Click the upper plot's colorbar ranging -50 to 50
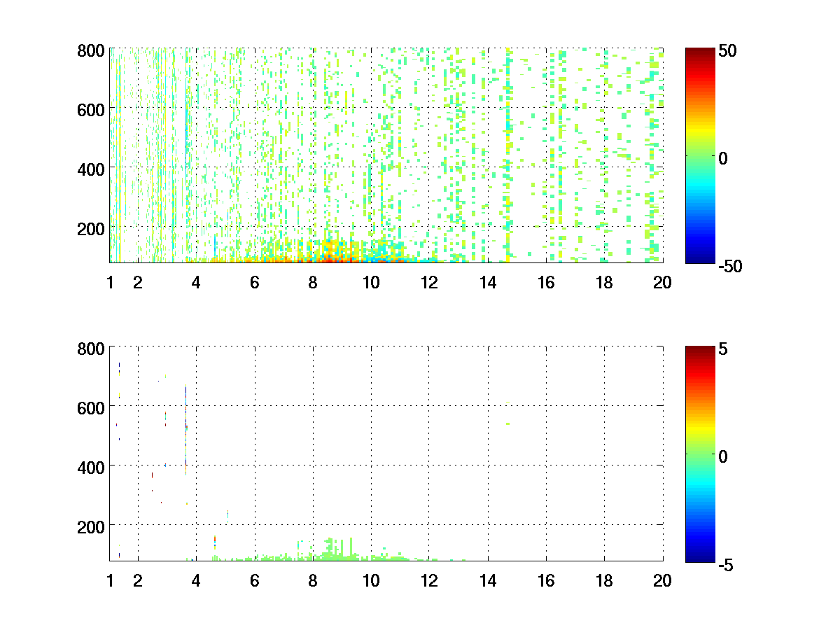 click(x=699, y=155)
